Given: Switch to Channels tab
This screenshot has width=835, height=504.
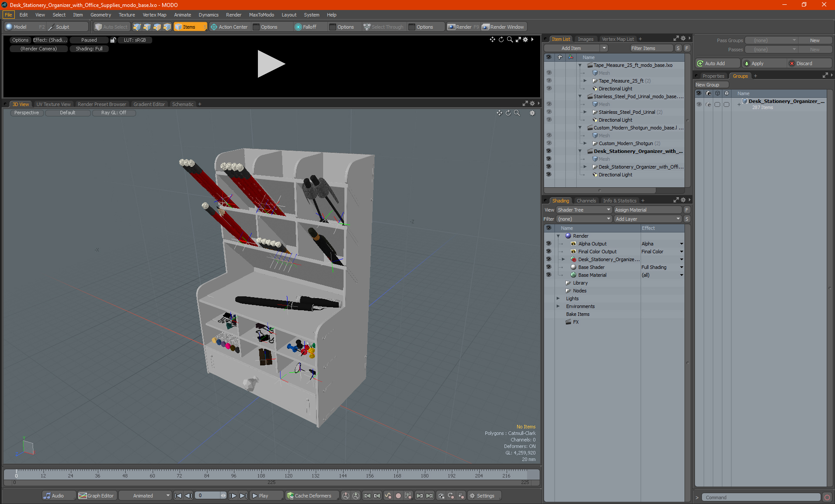Looking at the screenshot, I should [586, 201].
